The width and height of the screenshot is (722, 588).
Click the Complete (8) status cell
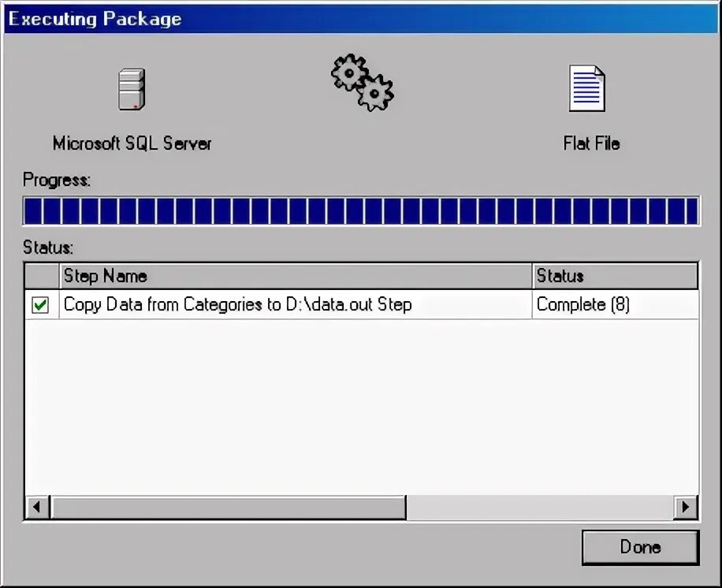coord(615,304)
